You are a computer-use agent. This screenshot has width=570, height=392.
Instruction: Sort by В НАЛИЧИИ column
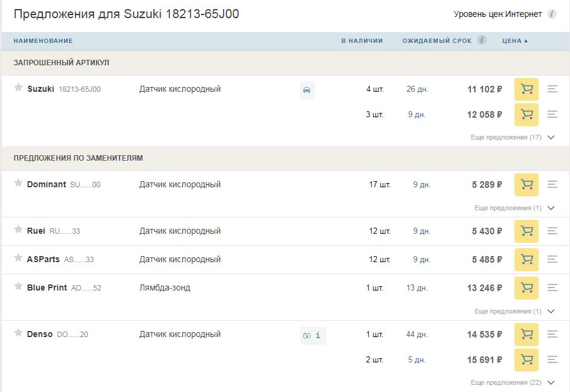coord(362,40)
